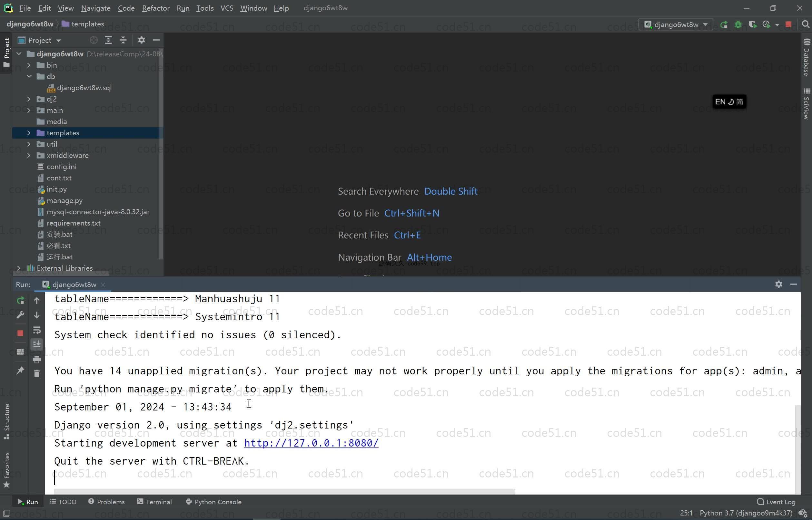The height and width of the screenshot is (520, 812).
Task: Switch to the Terminal tool tab
Action: 154,502
